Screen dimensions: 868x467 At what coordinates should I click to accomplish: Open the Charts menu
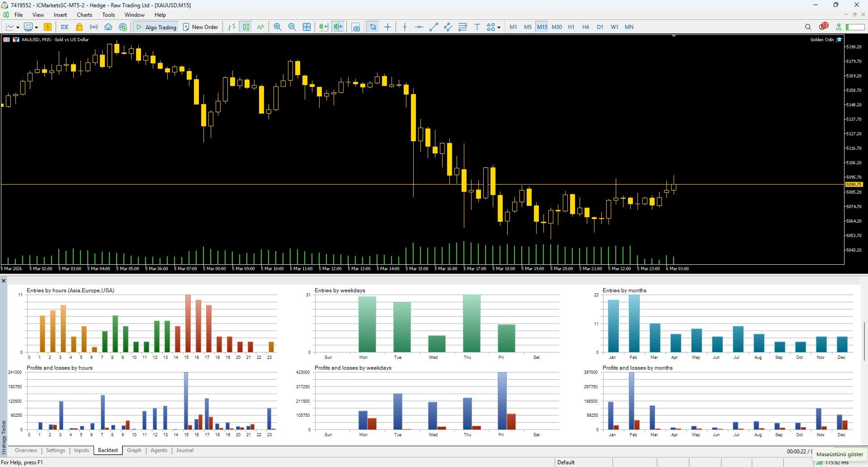pos(84,14)
